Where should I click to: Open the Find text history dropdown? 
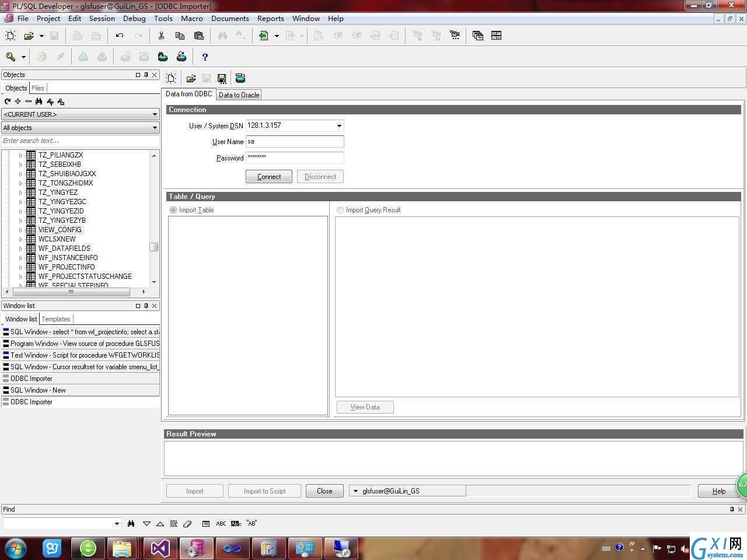(x=117, y=524)
